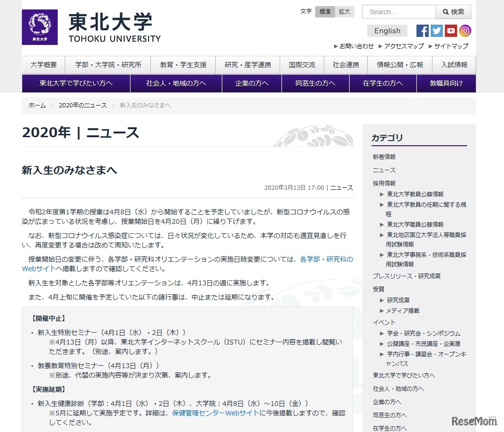The width and height of the screenshot is (504, 432).
Task: Open the Facebook icon link
Action: point(422,31)
